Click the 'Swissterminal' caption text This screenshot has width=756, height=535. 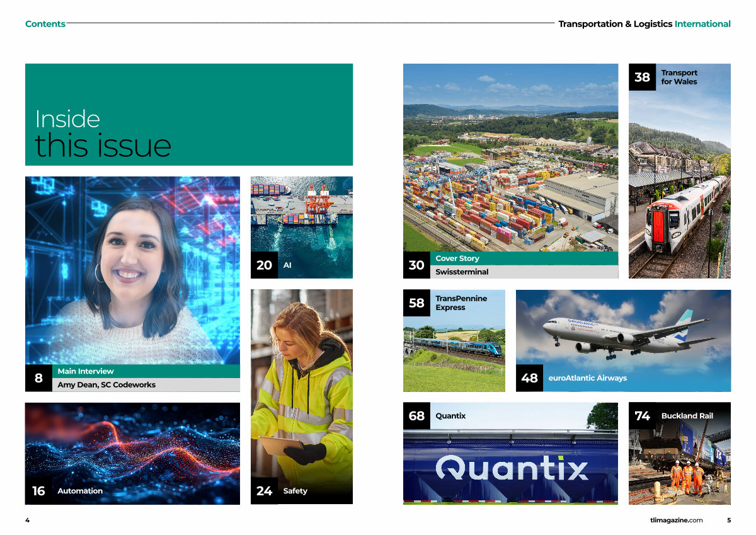(x=462, y=272)
